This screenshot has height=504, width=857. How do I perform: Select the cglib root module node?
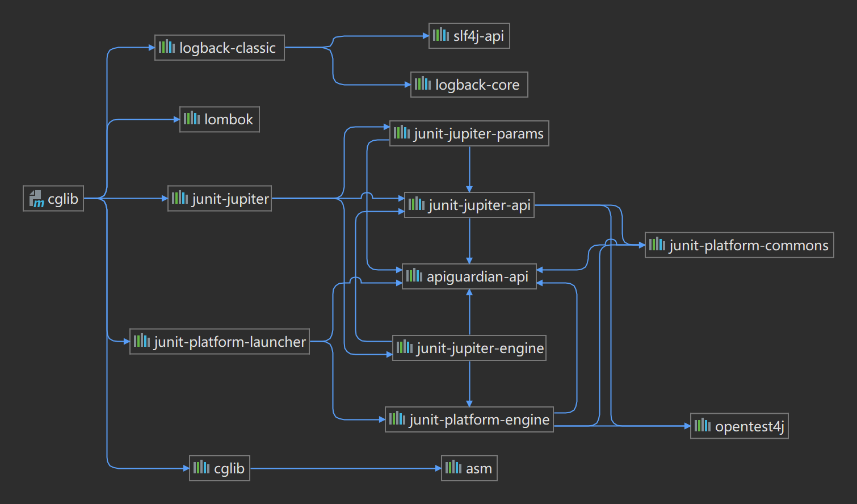(53, 198)
